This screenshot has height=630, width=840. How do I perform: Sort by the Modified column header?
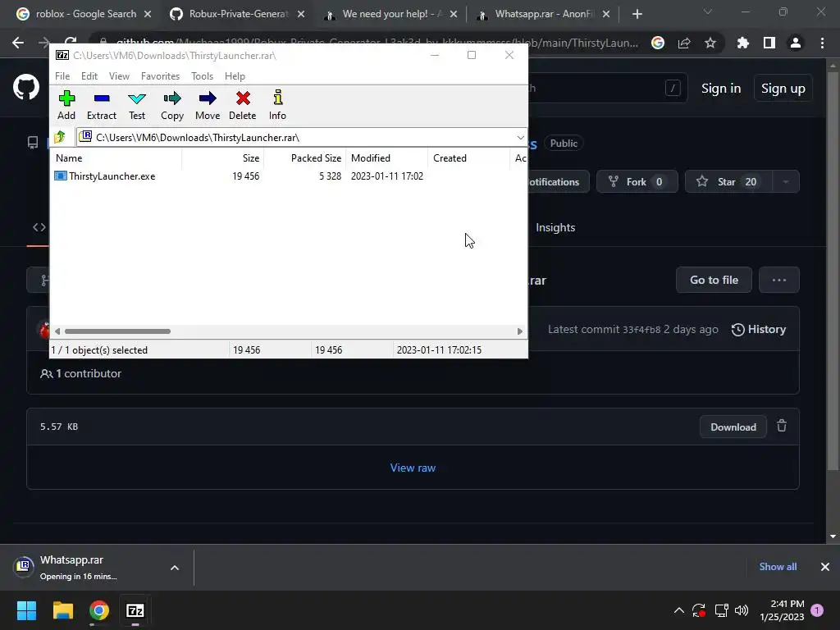(x=387, y=158)
